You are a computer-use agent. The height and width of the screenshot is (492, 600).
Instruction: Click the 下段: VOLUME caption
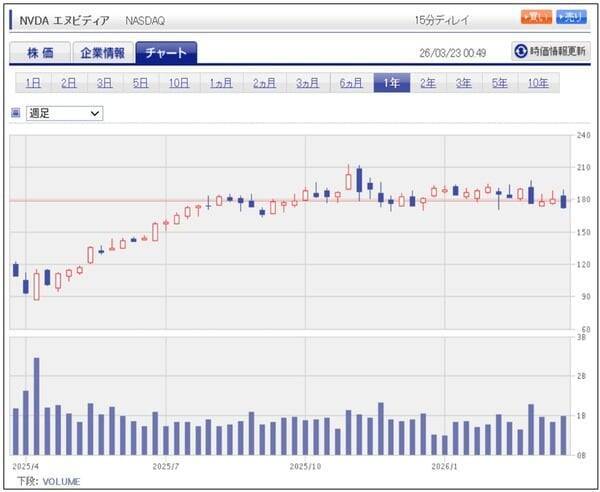49,481
